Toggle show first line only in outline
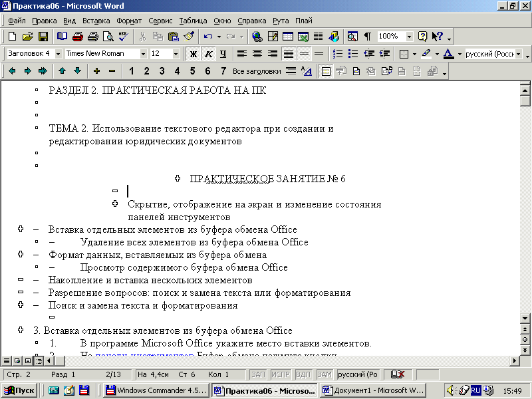 [x=291, y=71]
